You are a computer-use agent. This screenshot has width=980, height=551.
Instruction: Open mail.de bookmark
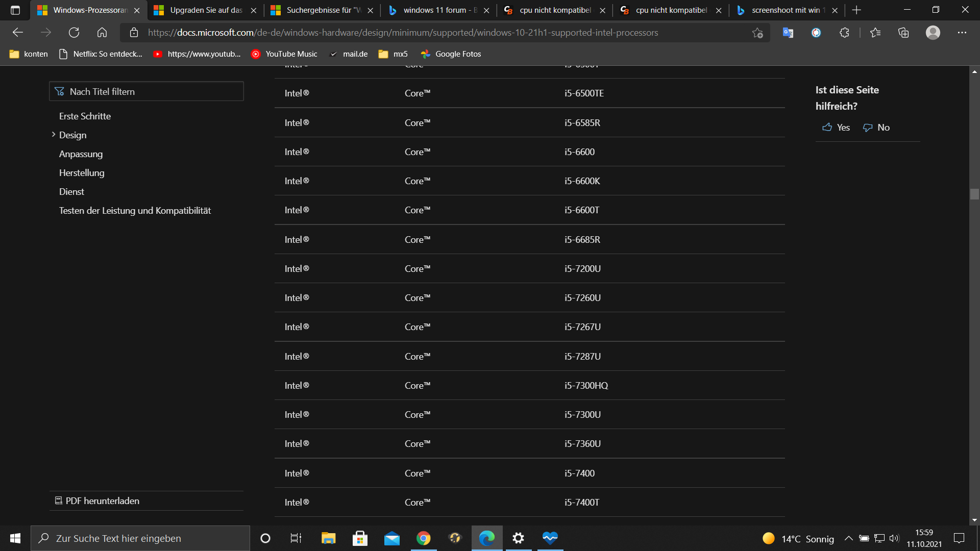(x=349, y=54)
